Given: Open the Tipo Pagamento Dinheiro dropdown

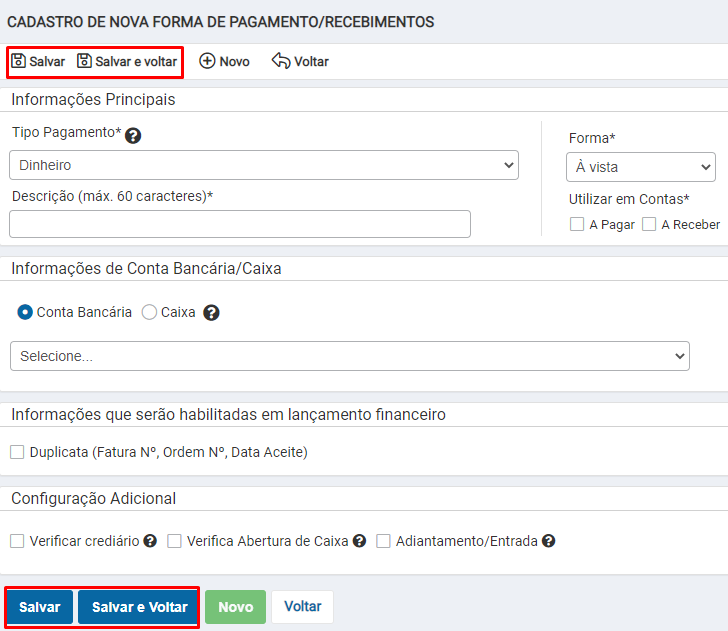Looking at the screenshot, I should click(264, 165).
